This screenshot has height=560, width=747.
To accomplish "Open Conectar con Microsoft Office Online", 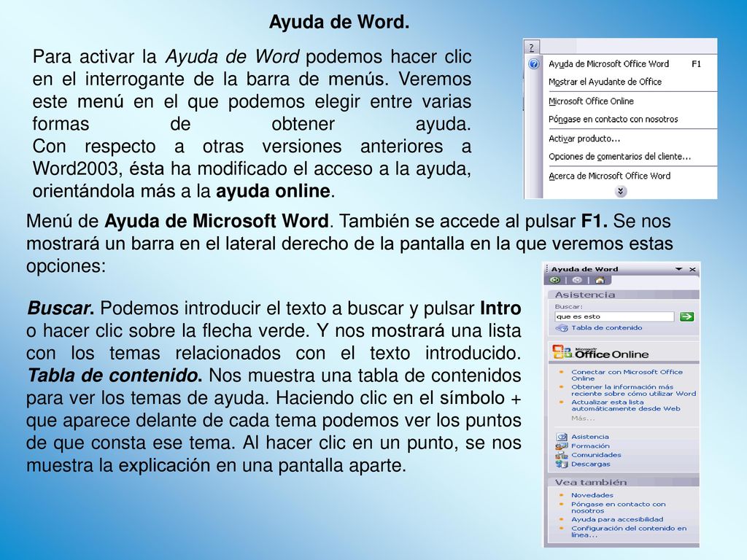I will [x=627, y=376].
